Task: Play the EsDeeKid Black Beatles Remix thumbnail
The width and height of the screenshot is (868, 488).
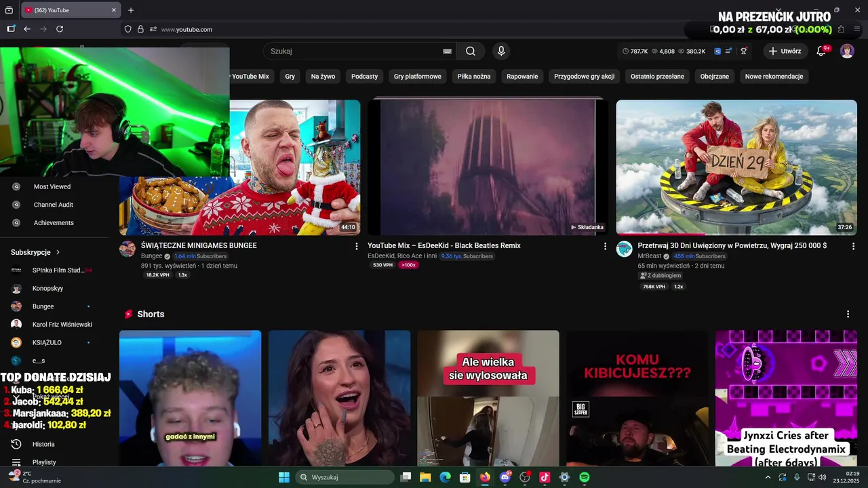Action: 488,167
